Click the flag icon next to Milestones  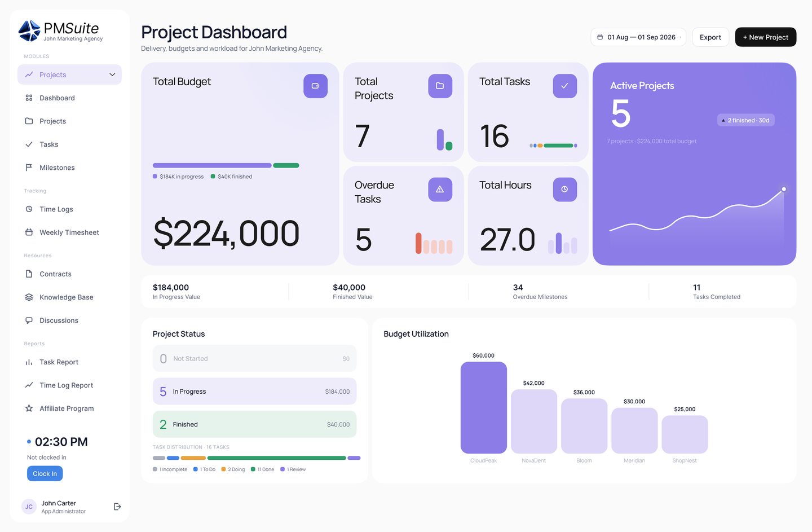point(29,168)
